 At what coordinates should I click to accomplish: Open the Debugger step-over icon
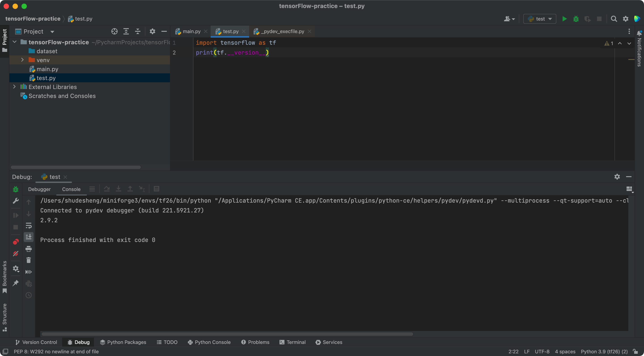pos(107,189)
